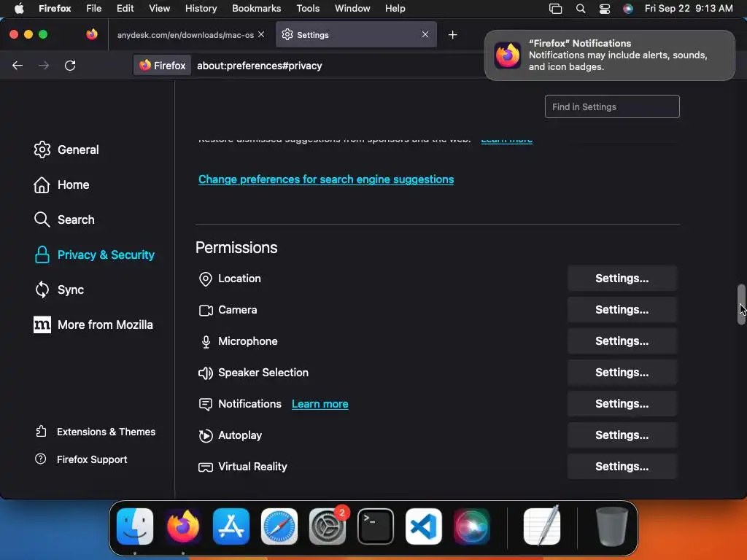Open Trash from the dock
Screen dimensions: 747x560
[x=612, y=526]
